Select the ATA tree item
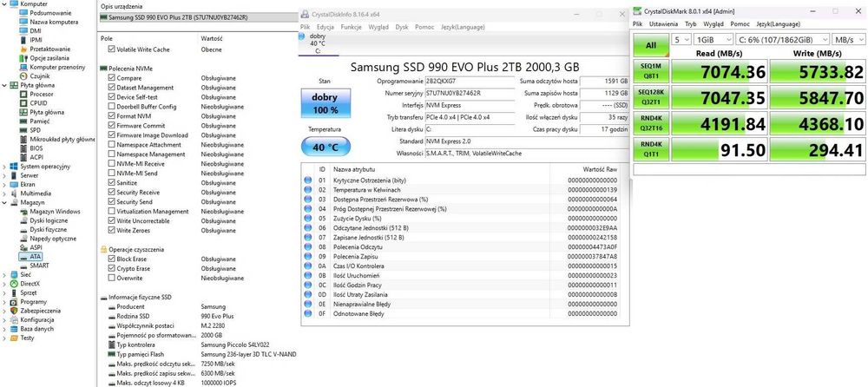 [30, 256]
